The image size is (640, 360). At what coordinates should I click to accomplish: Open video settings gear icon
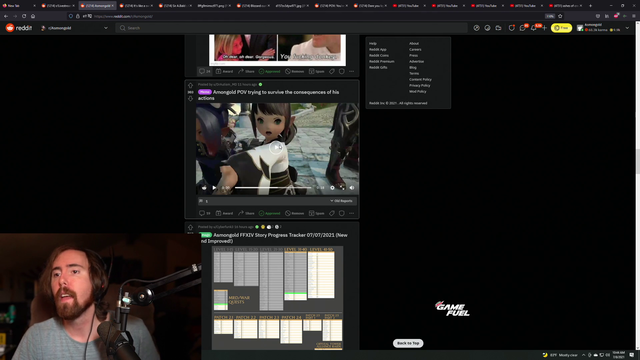point(332,188)
